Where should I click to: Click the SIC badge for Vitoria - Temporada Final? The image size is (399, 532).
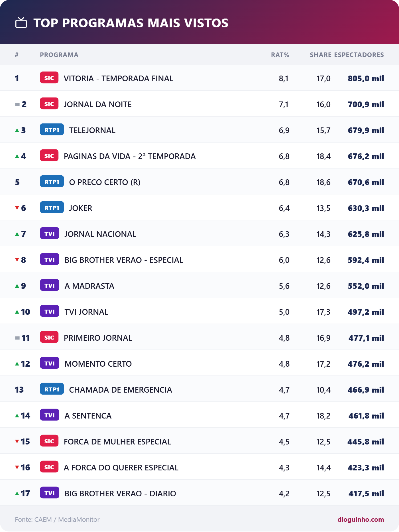pos(49,78)
